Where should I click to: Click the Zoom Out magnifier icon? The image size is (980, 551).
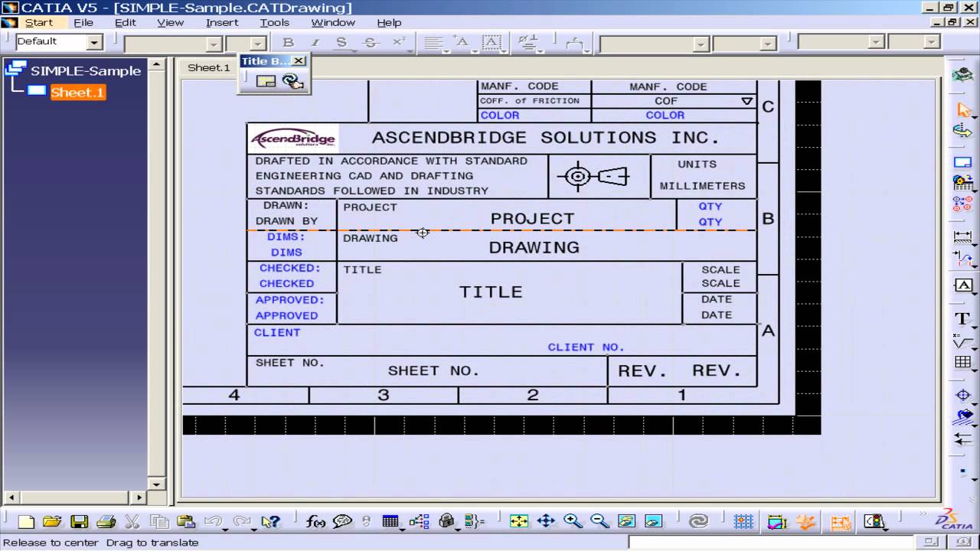tap(599, 521)
